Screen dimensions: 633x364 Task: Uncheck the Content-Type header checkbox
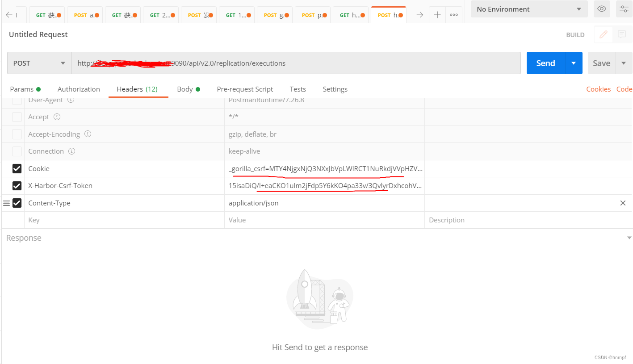17,203
